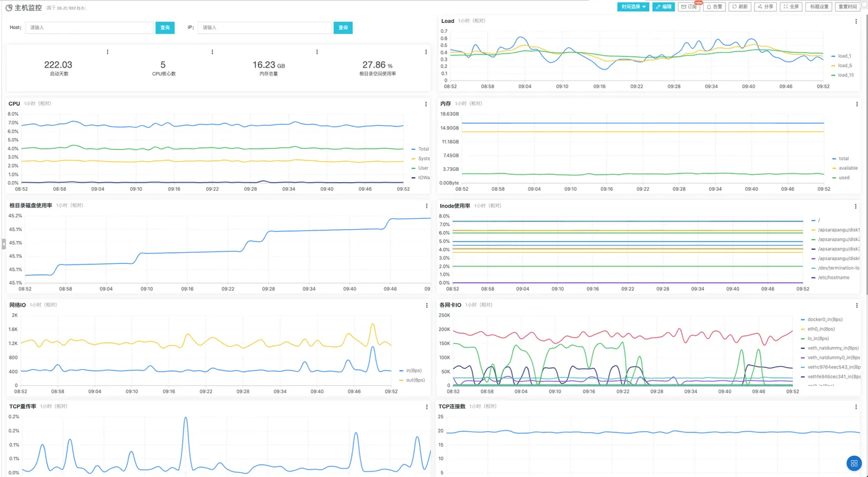Image resolution: width=868 pixels, height=477 pixels.
Task: Click the blue floating grid button
Action: coord(854,463)
